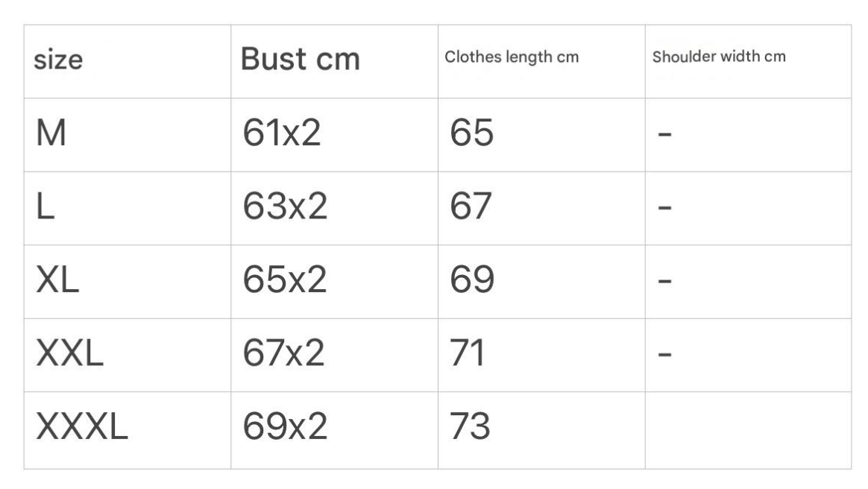Click the shoulder width dash in M row
868x489 pixels.
pos(664,135)
